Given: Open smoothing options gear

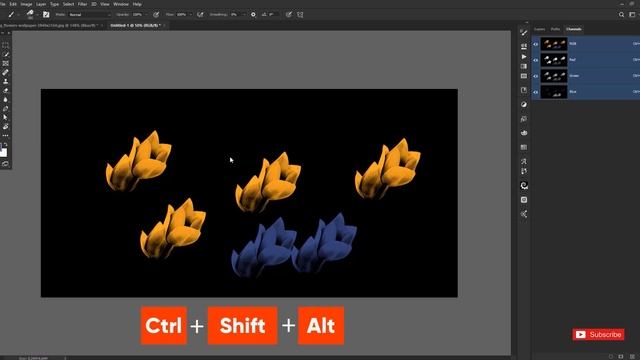Looking at the screenshot, I should click(x=253, y=14).
